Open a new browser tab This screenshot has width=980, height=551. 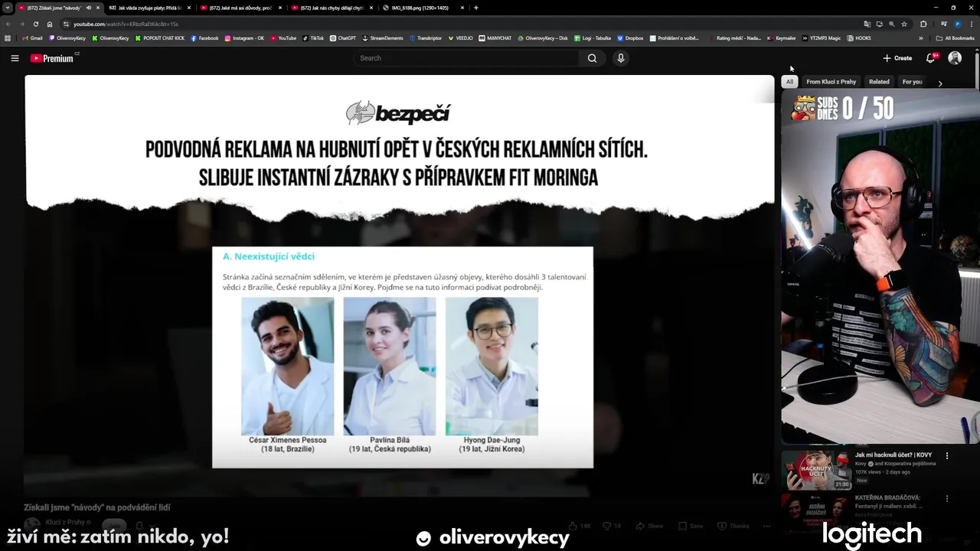(x=476, y=8)
